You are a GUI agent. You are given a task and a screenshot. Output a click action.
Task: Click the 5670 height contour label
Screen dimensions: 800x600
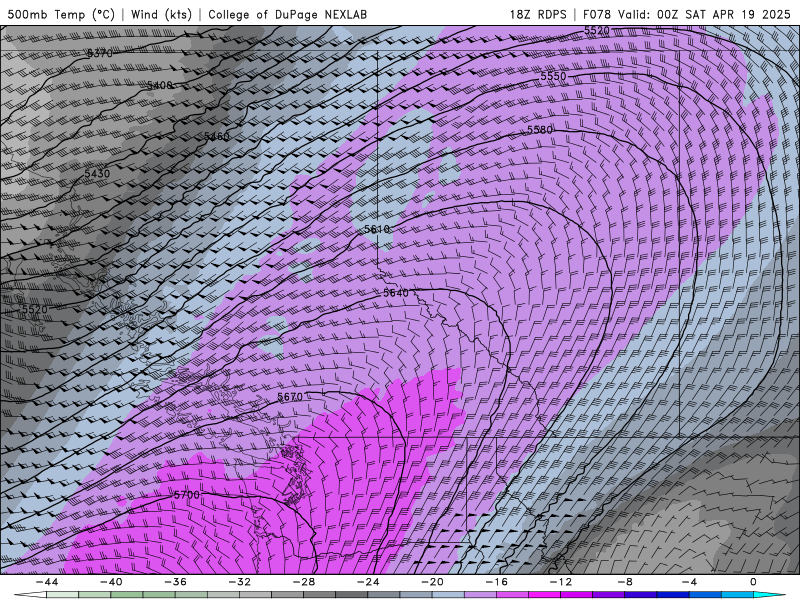pyautogui.click(x=290, y=396)
